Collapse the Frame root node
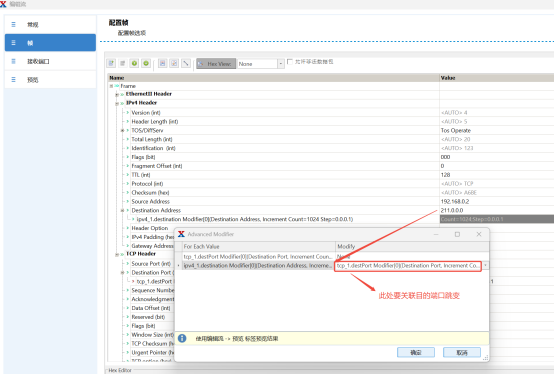554x375 pixels. click(x=111, y=86)
